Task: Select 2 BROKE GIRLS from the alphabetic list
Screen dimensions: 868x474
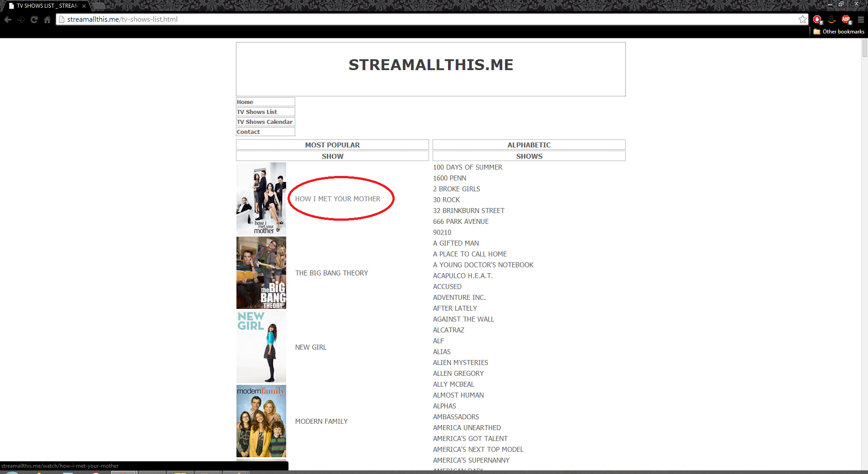Action: (x=456, y=189)
